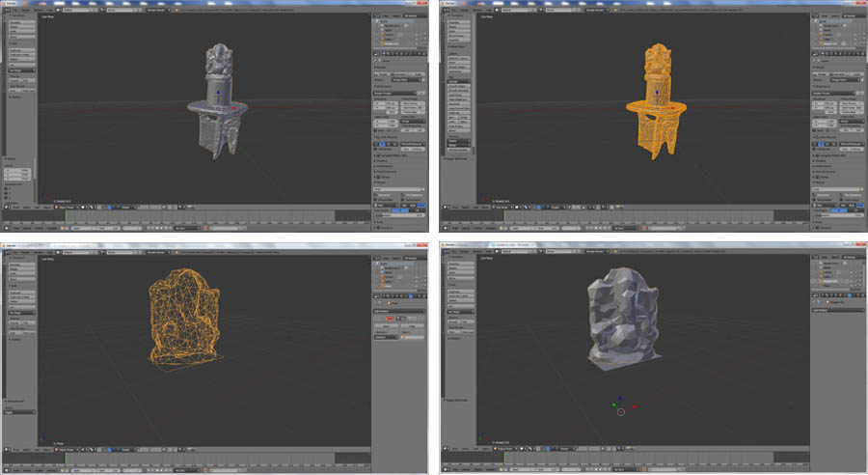
Task: Click the green Y-axis manipulator handle in grey Ganesha window
Action: [x=614, y=405]
